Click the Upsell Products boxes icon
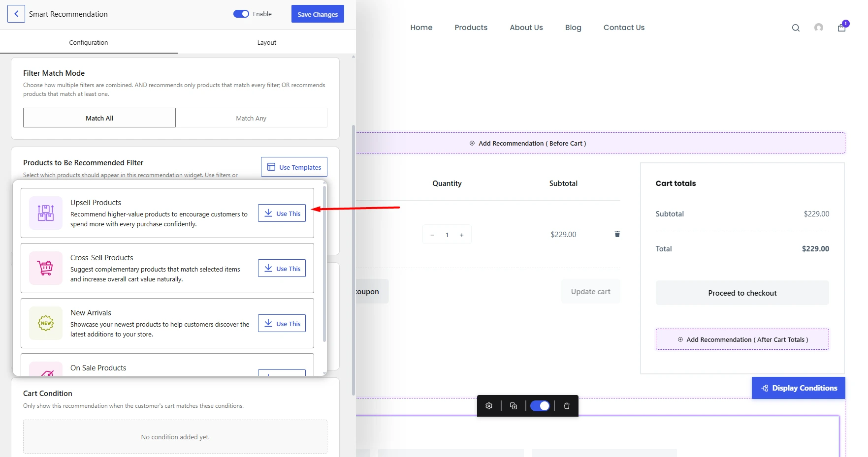Screen dimensions: 868x457 [46, 213]
